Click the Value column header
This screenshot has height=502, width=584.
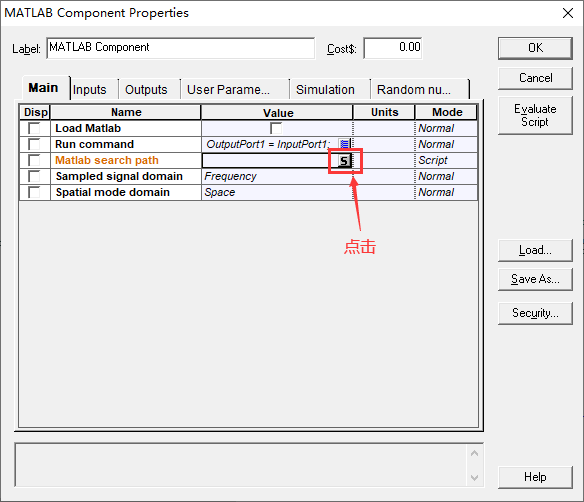coord(277,112)
